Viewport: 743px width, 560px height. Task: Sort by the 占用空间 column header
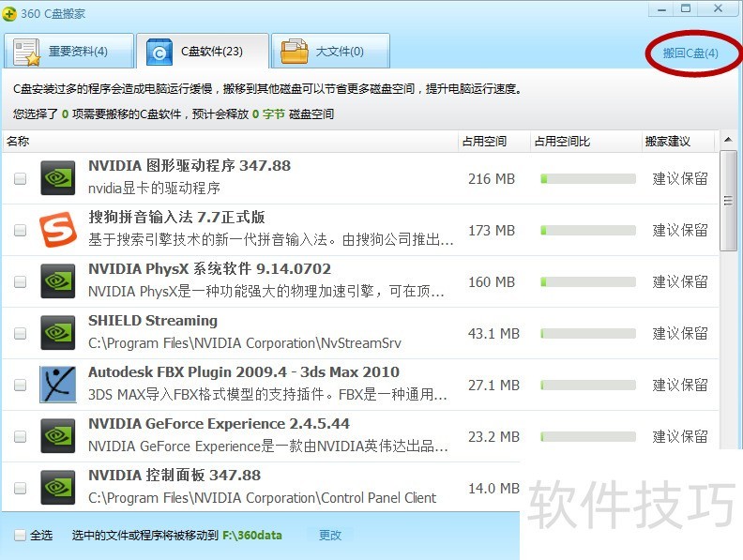coord(494,142)
